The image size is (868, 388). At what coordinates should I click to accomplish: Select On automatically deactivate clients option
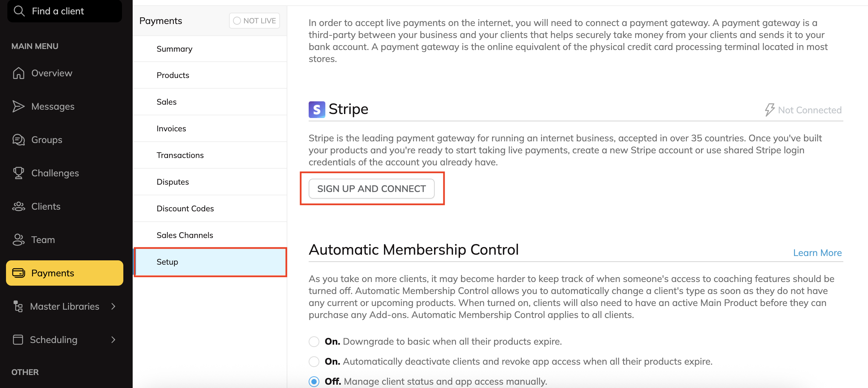coord(314,361)
